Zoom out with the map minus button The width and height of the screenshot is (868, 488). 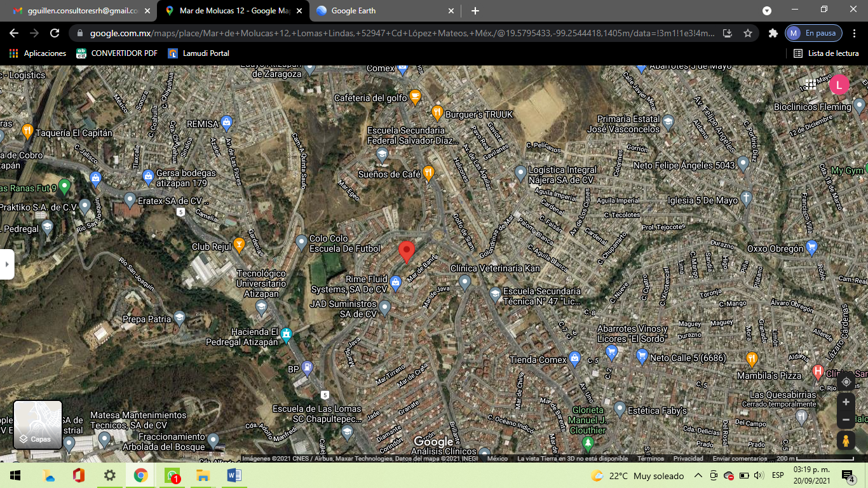846,420
